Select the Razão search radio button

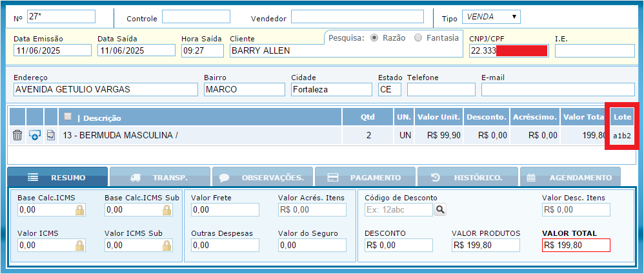[x=374, y=37]
